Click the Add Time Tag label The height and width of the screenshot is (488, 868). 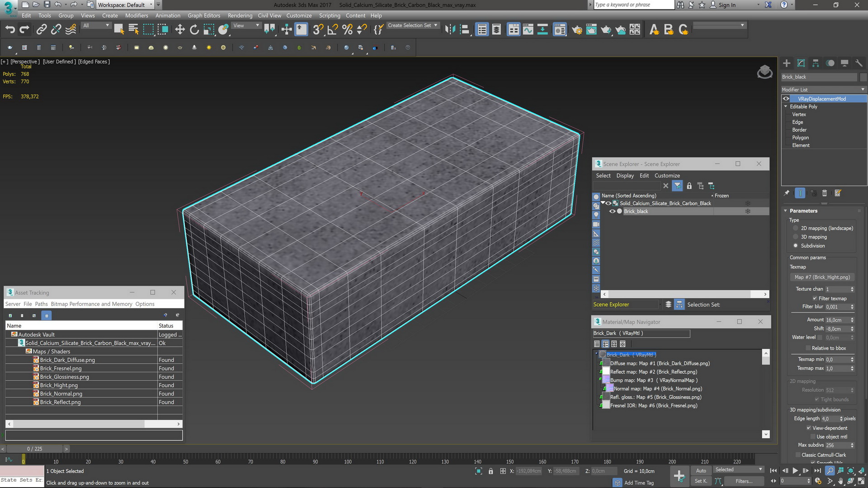click(639, 483)
